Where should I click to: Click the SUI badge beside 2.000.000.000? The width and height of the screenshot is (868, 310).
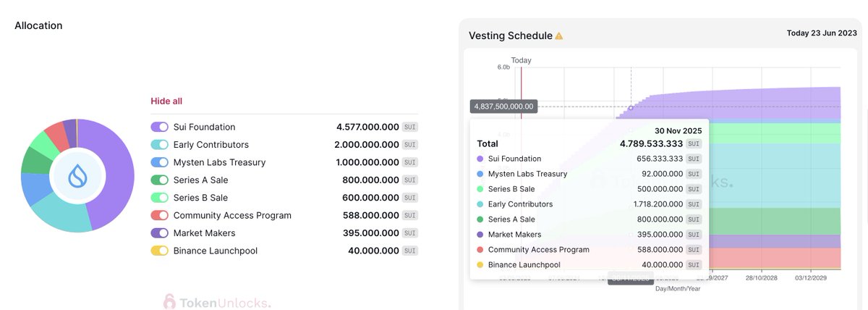410,145
